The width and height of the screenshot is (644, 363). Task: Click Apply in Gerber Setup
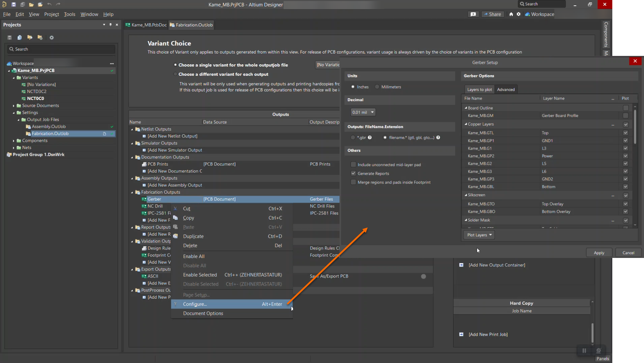[599, 253]
